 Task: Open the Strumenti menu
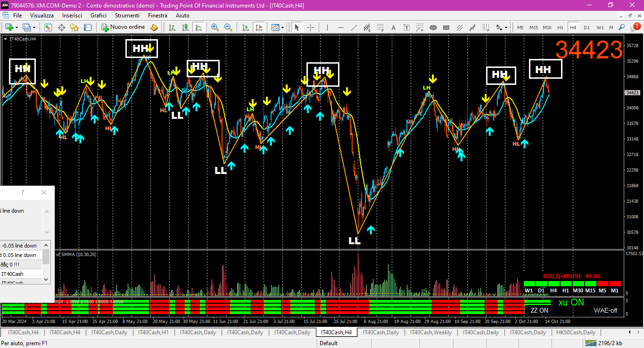coord(127,16)
